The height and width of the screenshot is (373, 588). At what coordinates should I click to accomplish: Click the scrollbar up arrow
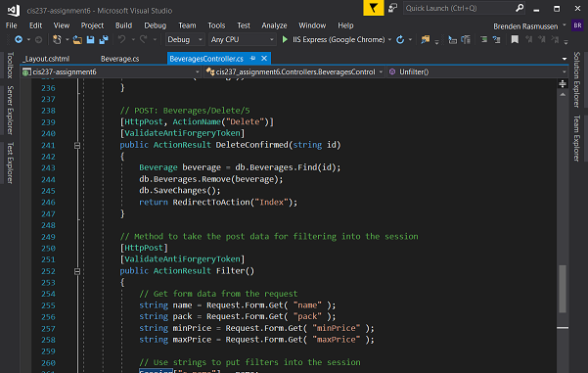(x=563, y=95)
